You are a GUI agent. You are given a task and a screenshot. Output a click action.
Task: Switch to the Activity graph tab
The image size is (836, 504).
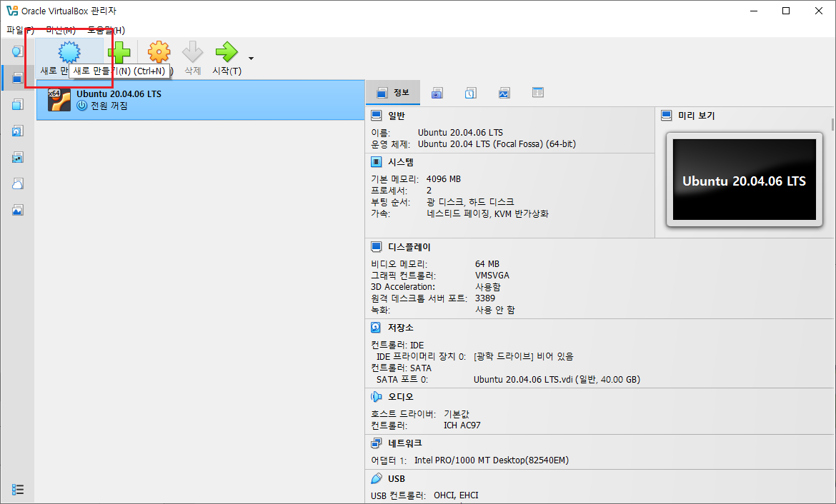[x=504, y=94]
